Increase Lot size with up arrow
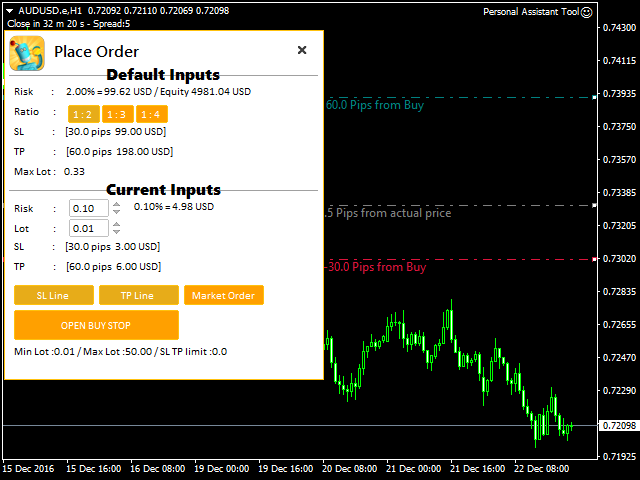 point(116,224)
